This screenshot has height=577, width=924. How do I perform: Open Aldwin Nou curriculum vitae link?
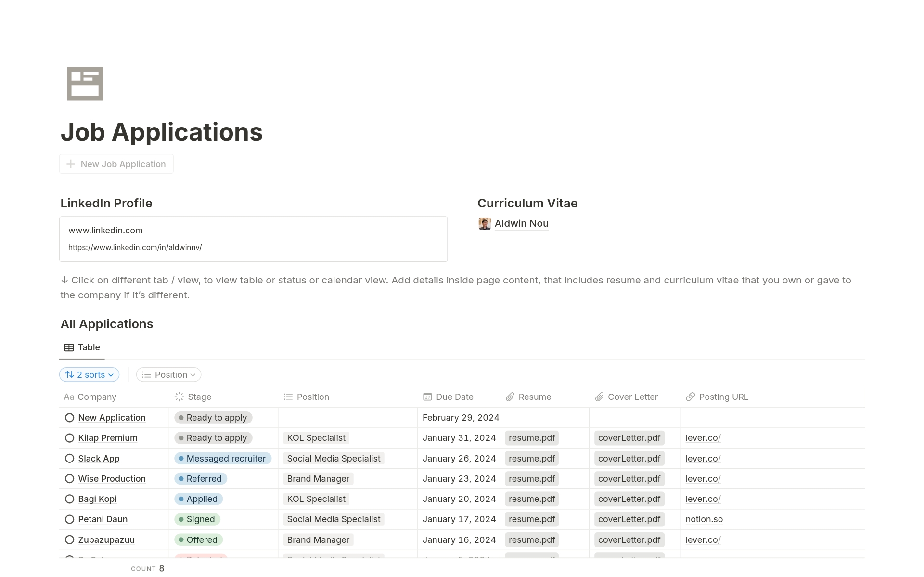pyautogui.click(x=521, y=223)
